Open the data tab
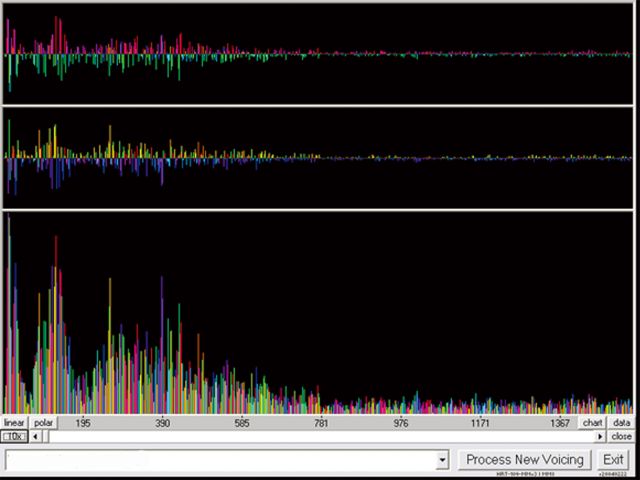640x480 pixels. pyautogui.click(x=621, y=423)
